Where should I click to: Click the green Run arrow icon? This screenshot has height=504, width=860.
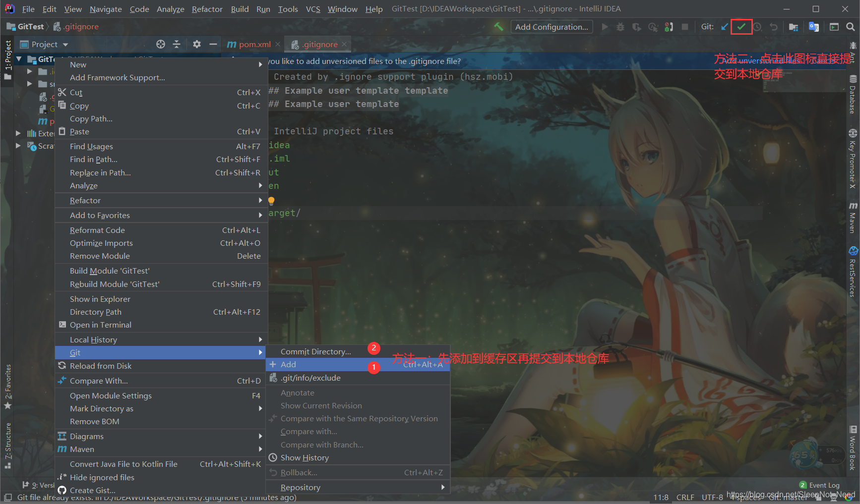(605, 27)
